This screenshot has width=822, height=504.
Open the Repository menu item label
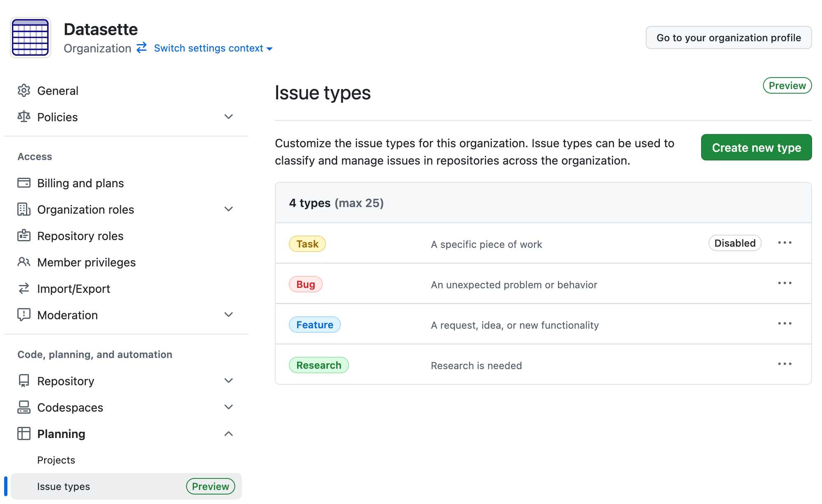coord(66,381)
